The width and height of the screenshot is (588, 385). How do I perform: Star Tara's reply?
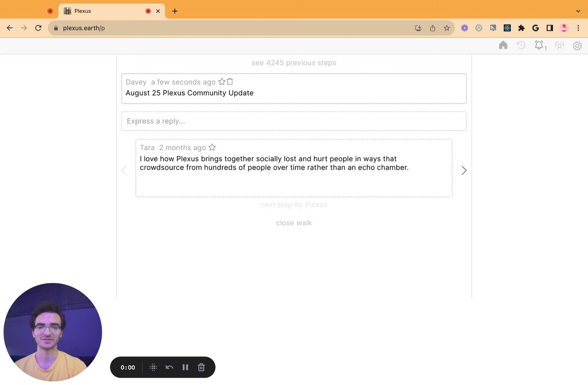[212, 147]
